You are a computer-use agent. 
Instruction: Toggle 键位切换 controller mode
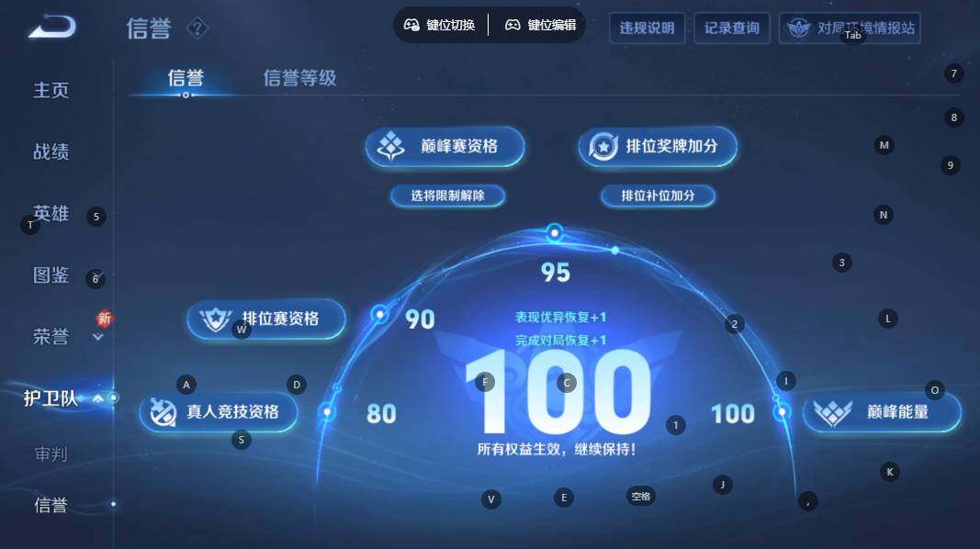(439, 25)
